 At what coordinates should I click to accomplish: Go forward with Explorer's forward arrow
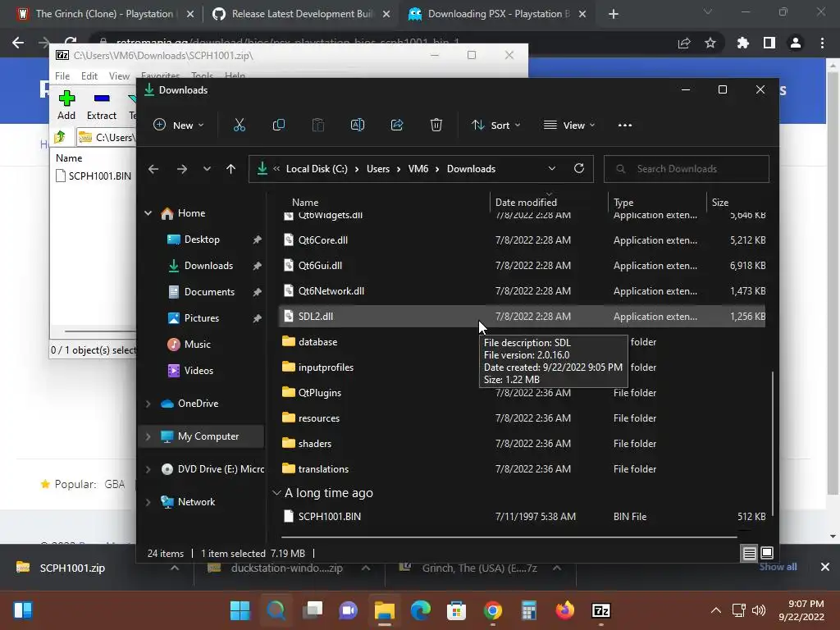click(x=182, y=169)
